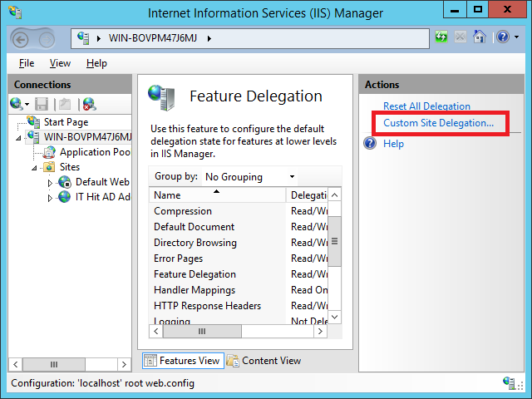
Task: Click the Back navigation arrow button
Action: [20, 40]
